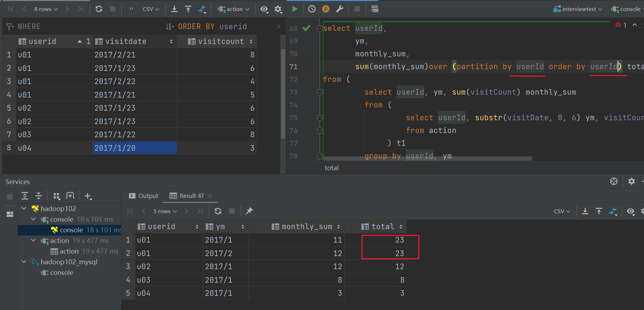
Task: Click the editor horizontal scrollbar
Action: (427, 159)
